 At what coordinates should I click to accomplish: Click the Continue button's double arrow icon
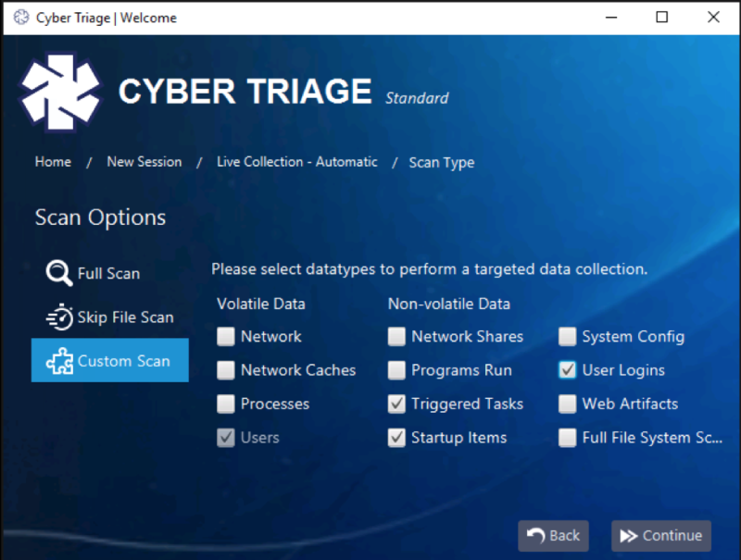[629, 536]
